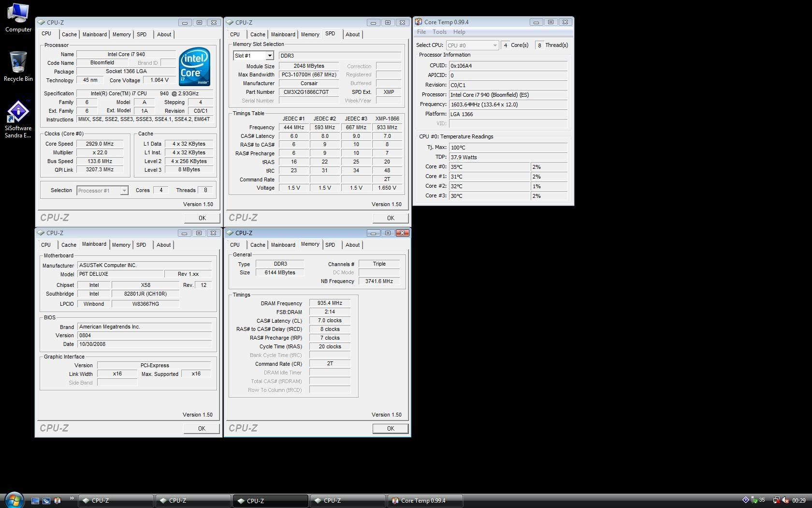The height and width of the screenshot is (508, 812).
Task: Click the Memory Size value 6144 MBytes
Action: coord(280,272)
